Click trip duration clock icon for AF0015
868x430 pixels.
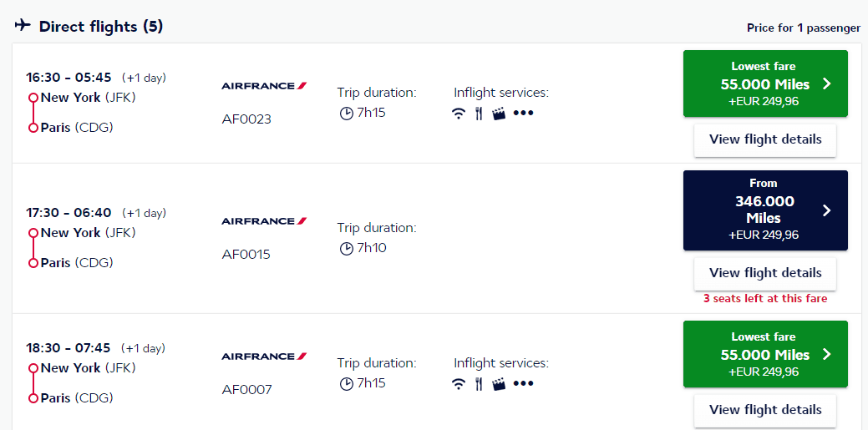[x=346, y=249]
